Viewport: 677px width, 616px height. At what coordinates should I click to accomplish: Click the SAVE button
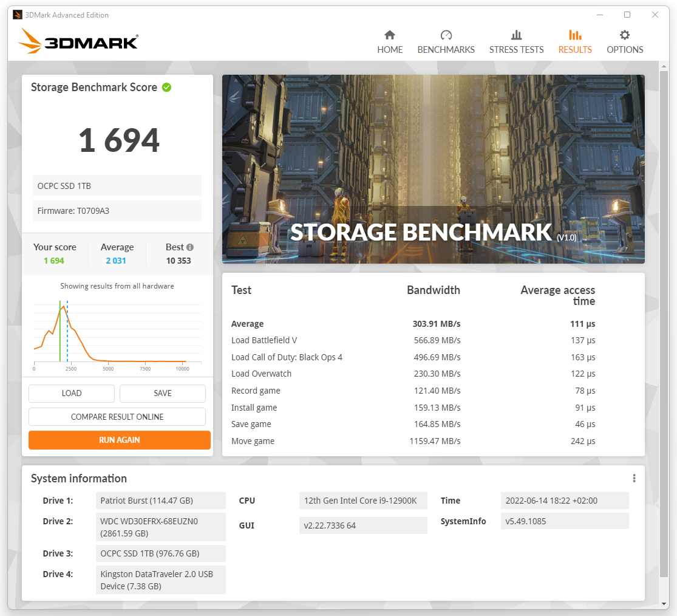pyautogui.click(x=163, y=394)
